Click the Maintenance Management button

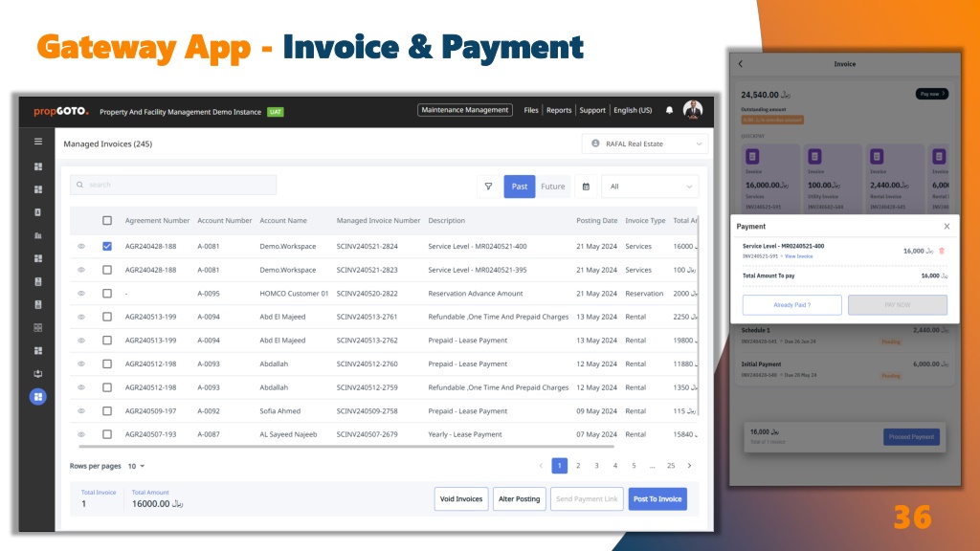point(465,110)
